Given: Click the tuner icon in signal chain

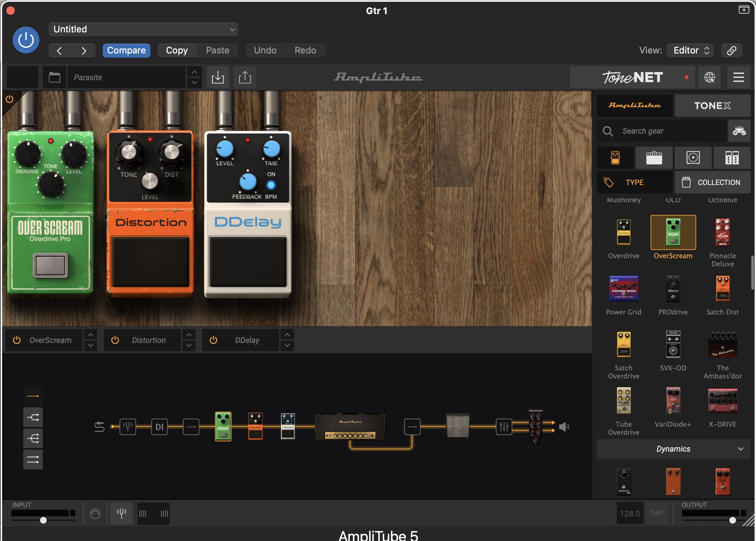Looking at the screenshot, I should (x=128, y=427).
